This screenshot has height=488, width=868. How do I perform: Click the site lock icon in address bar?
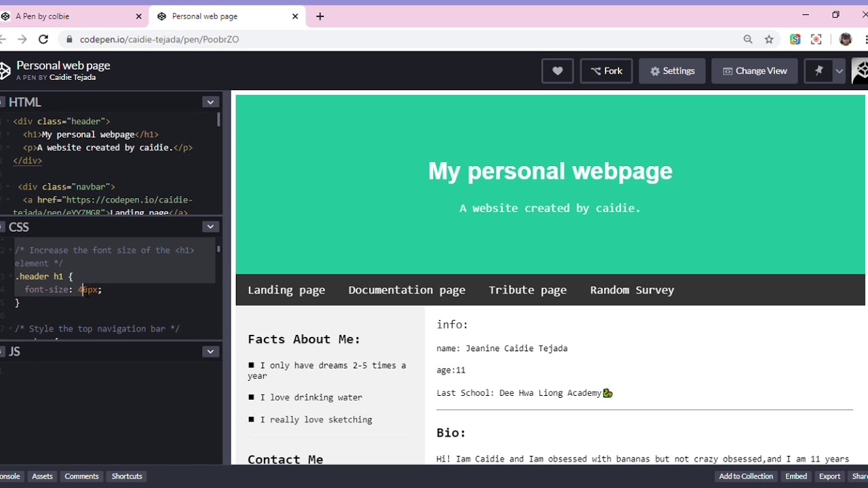(x=68, y=39)
